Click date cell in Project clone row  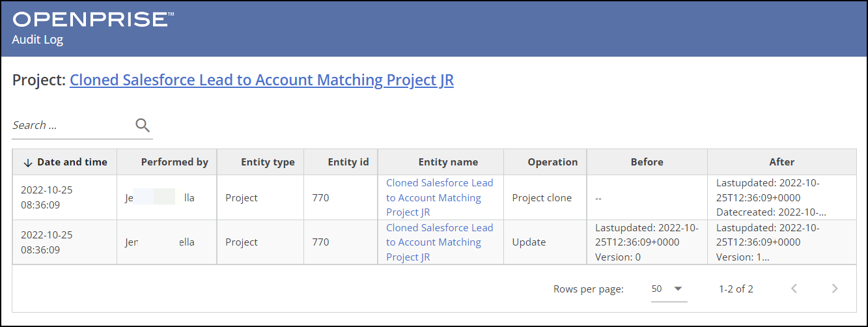point(65,197)
